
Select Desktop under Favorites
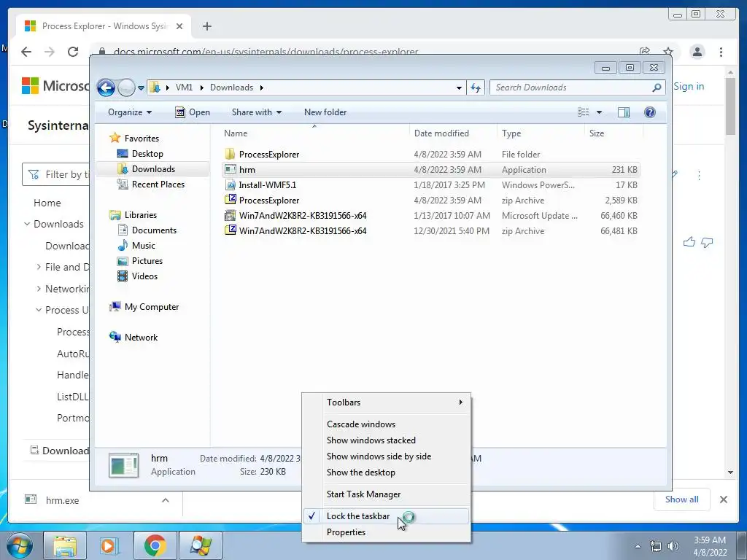[147, 154]
